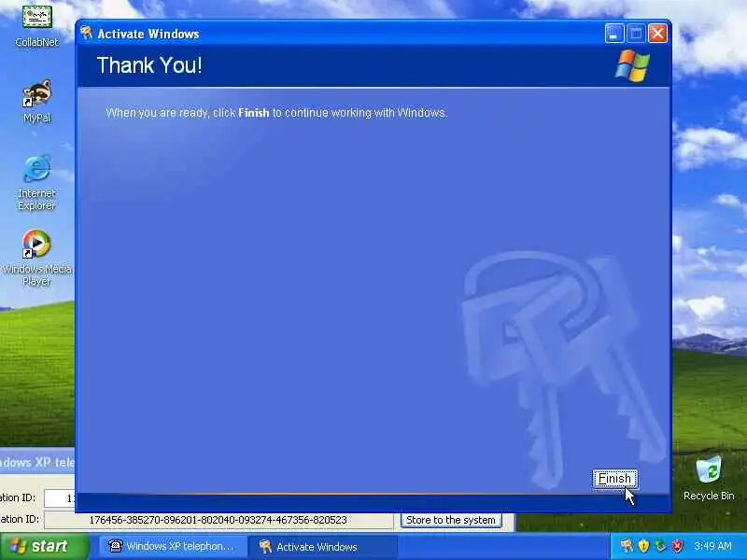The height and width of the screenshot is (560, 747).
Task: Click the green network tray icon
Action: pyautogui.click(x=660, y=546)
